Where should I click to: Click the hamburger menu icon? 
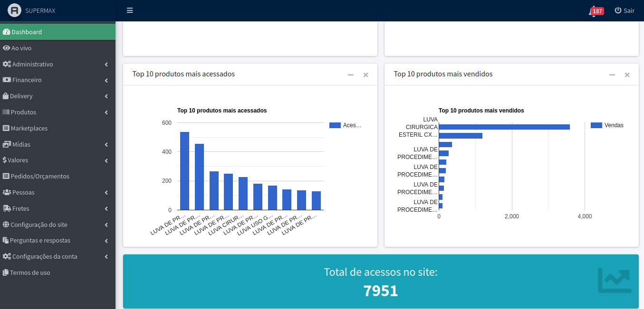click(130, 10)
